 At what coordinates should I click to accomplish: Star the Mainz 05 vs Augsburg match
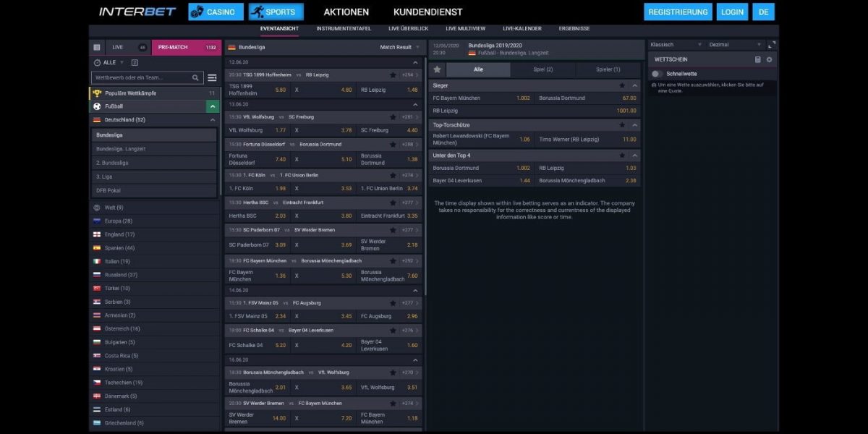[393, 303]
